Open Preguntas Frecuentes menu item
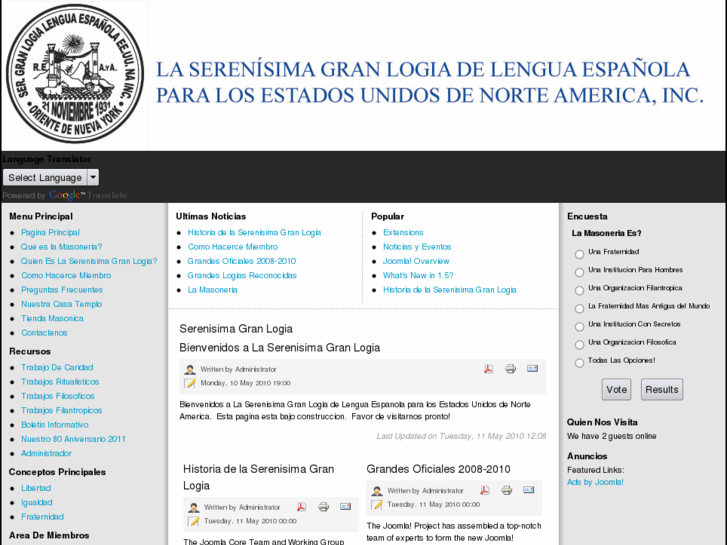The height and width of the screenshot is (545, 727). pyautogui.click(x=62, y=290)
